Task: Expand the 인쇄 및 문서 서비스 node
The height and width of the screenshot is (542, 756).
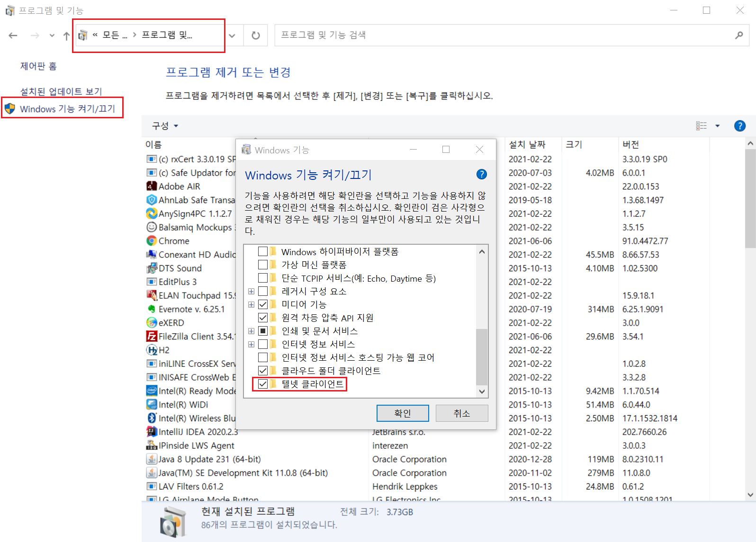Action: pos(252,331)
